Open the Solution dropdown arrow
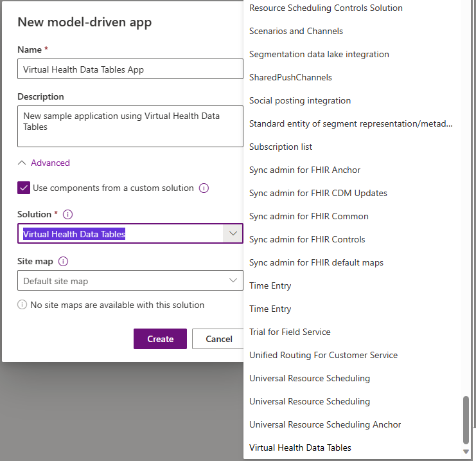 pos(233,233)
